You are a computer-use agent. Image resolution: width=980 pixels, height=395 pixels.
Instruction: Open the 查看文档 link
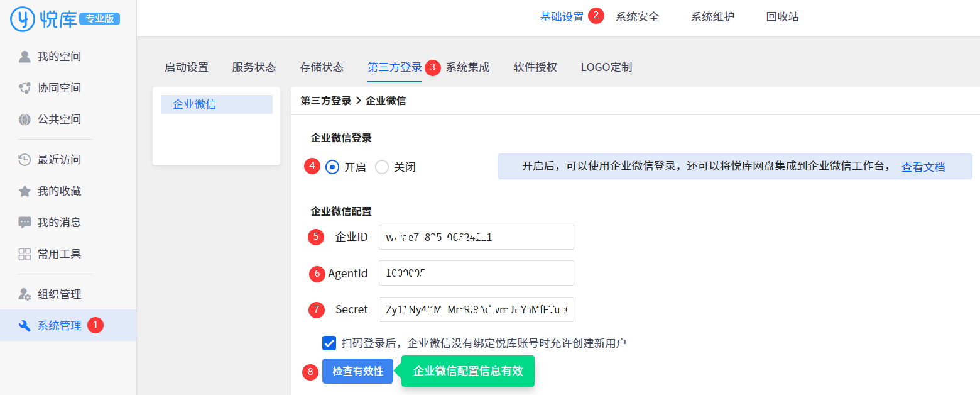tap(923, 167)
